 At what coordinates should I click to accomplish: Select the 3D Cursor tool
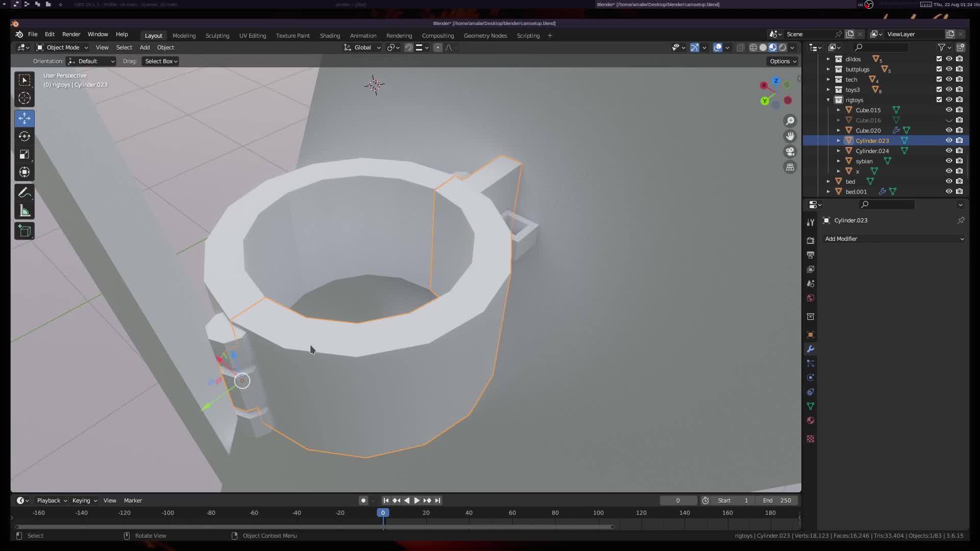(24, 98)
